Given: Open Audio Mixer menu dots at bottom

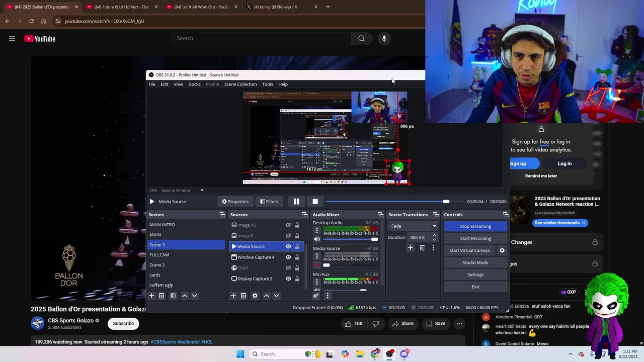Looking at the screenshot, I should pos(328,296).
